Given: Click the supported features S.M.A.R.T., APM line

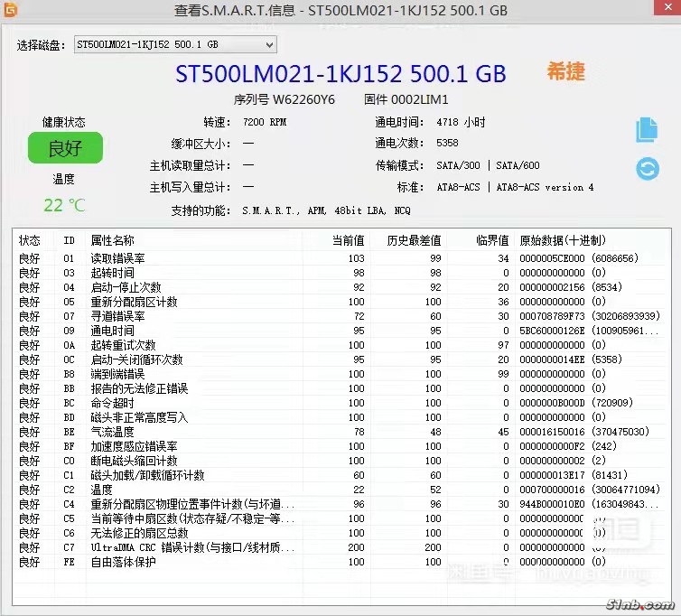Looking at the screenshot, I should point(326,210).
